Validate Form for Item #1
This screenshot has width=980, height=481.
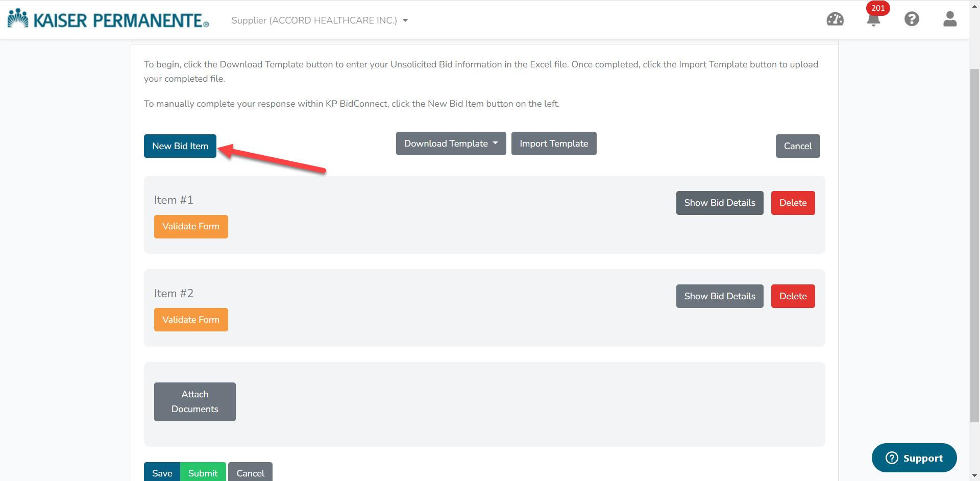click(x=191, y=227)
